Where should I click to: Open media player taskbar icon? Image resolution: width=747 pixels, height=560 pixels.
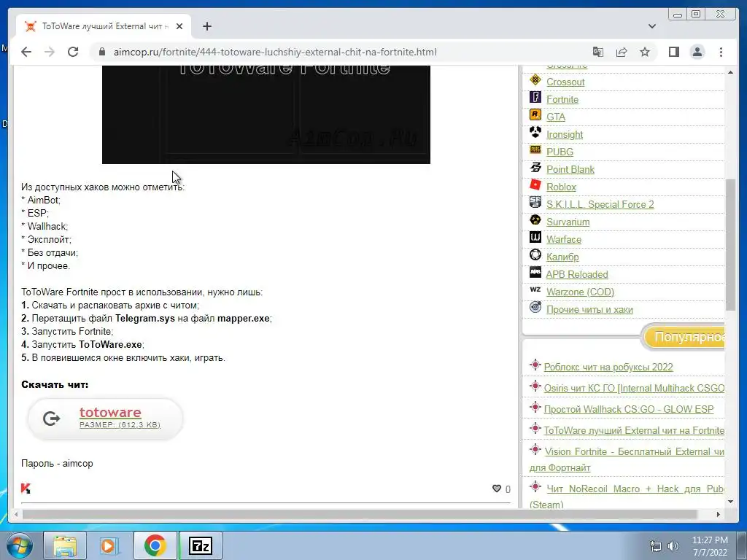(x=109, y=545)
